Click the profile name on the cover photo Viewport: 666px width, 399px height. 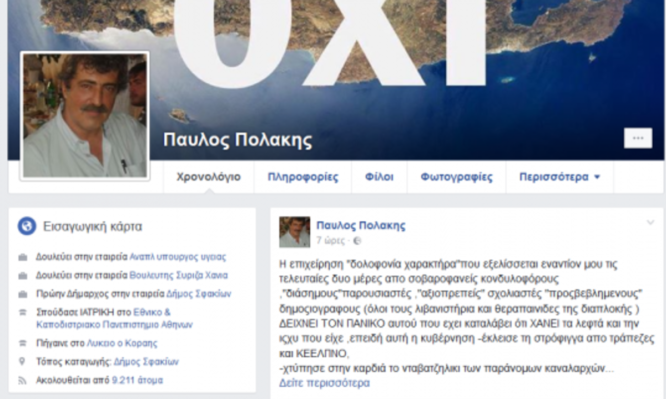coord(238,140)
